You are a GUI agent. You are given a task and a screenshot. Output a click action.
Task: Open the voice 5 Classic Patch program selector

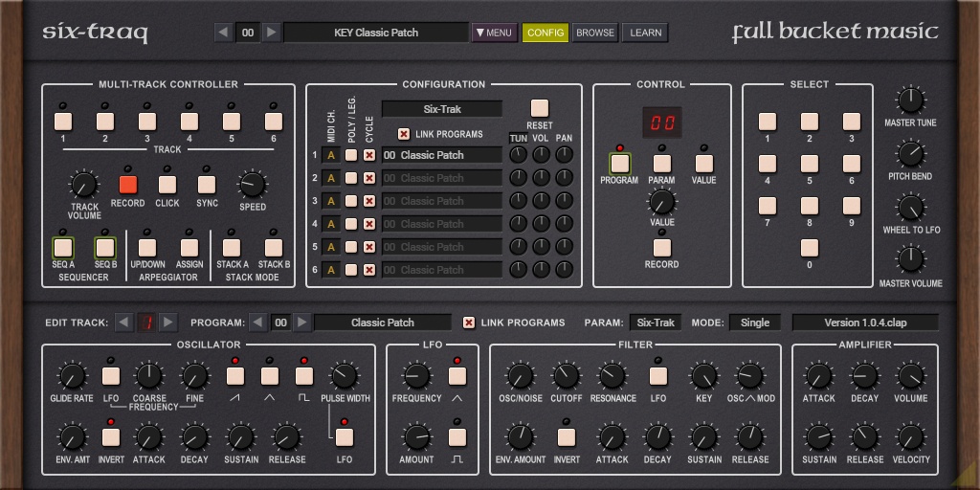442,247
